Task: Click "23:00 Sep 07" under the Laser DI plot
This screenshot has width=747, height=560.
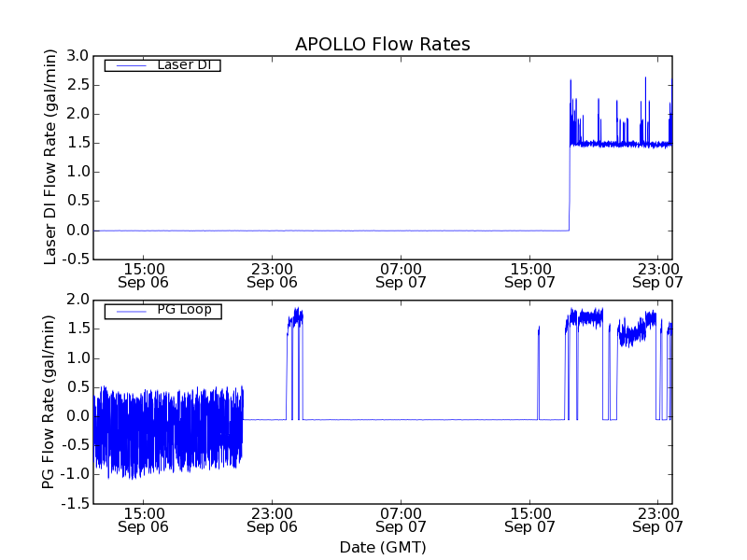Action: pyautogui.click(x=658, y=276)
